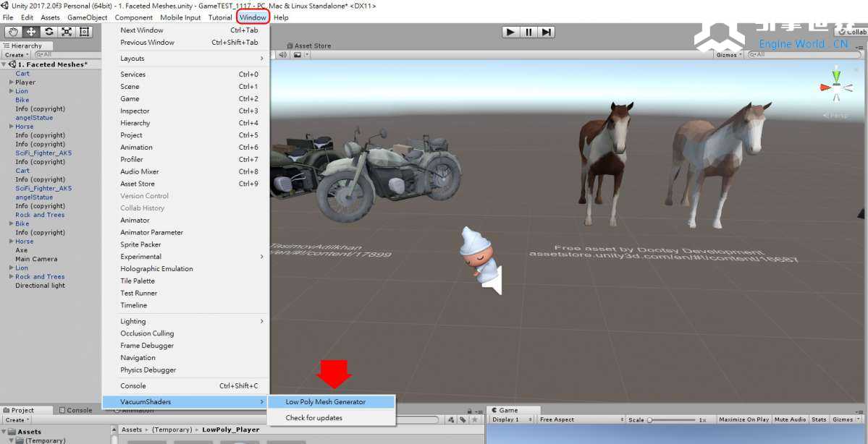868x444 pixels.
Task: Collapse the 1. Faceted Meshes scene
Action: click(x=5, y=64)
